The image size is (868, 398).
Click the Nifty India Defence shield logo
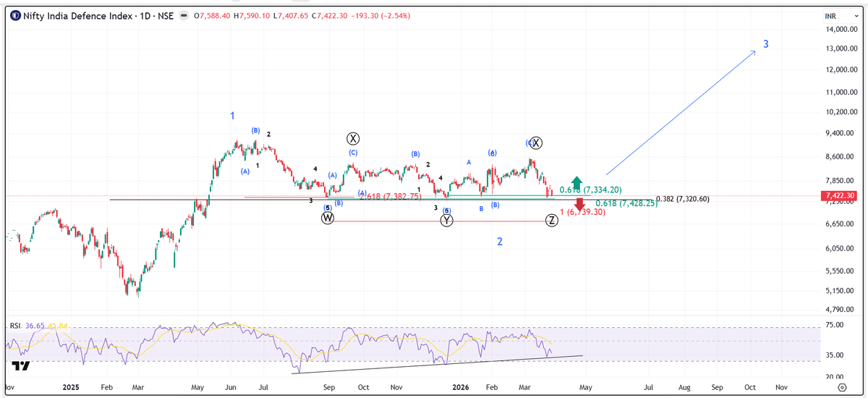click(x=16, y=15)
